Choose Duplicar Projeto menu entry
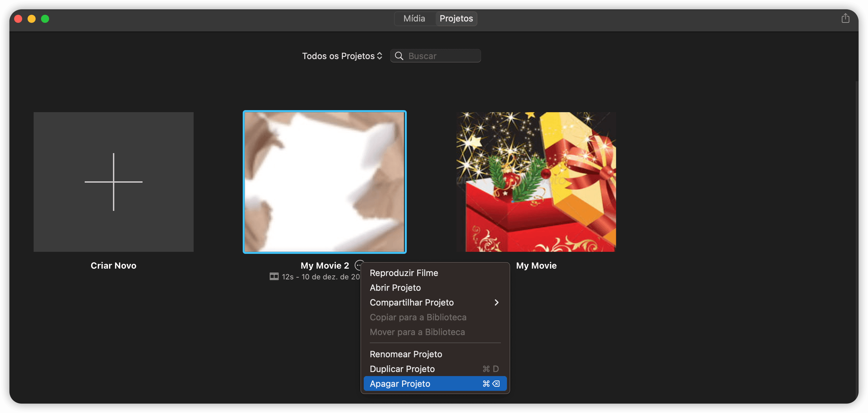 [435, 369]
